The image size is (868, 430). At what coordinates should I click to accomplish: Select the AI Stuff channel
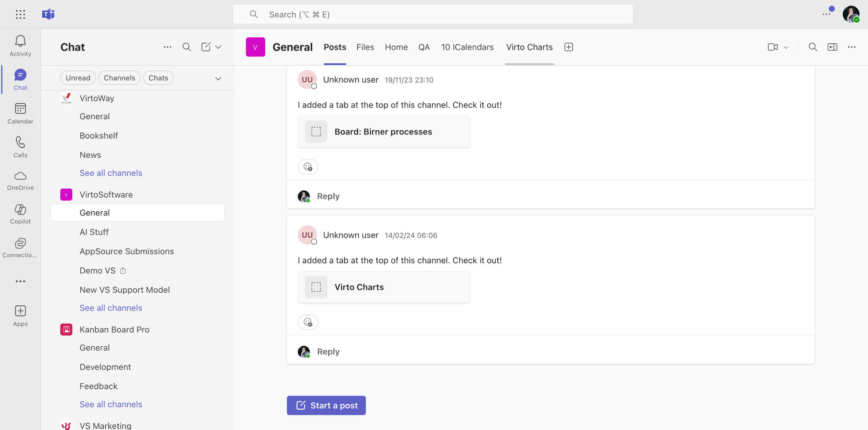[94, 232]
